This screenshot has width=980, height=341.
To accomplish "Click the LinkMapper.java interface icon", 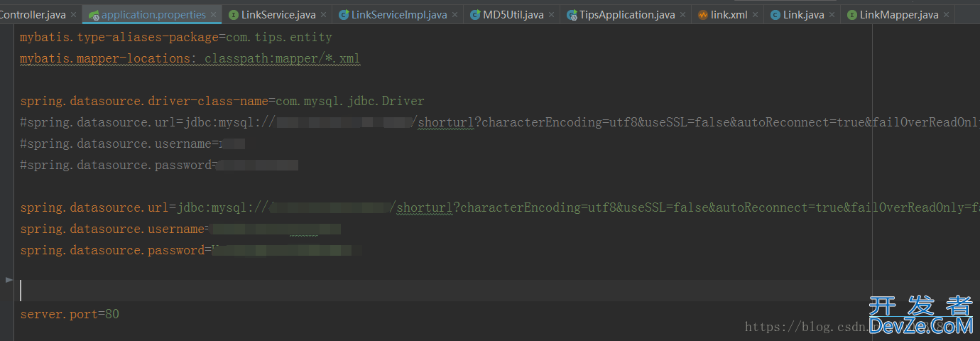I will tap(851, 14).
